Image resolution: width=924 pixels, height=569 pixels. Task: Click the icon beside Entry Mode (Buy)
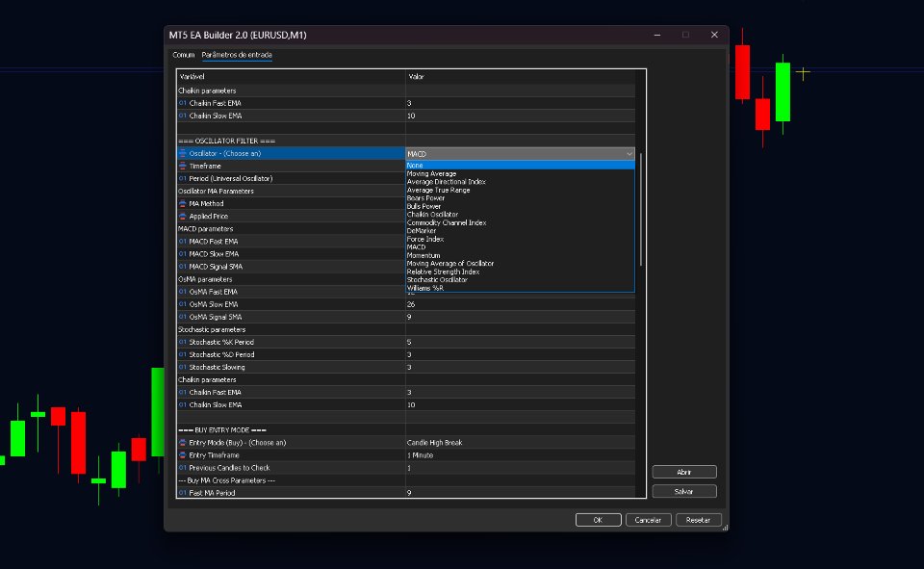click(183, 443)
